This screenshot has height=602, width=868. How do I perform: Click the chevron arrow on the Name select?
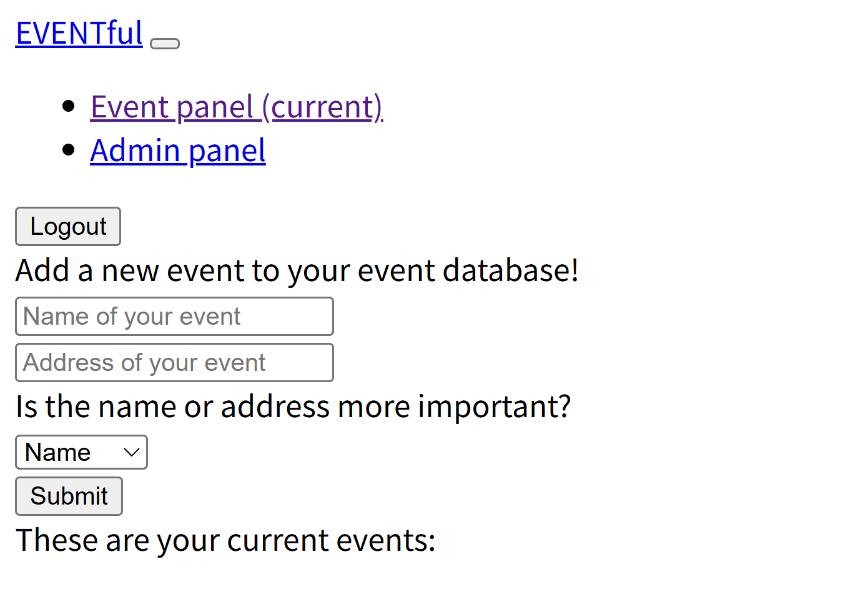(x=131, y=453)
